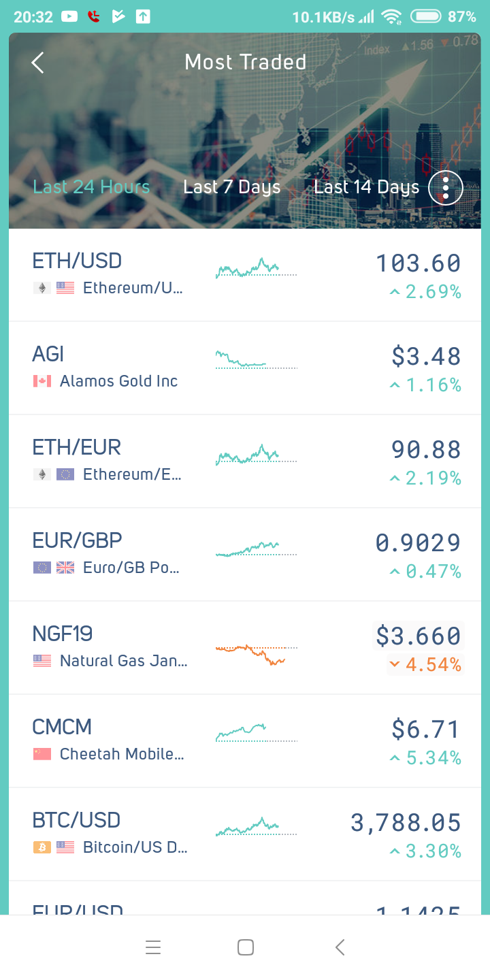Tap the 3,788.05 BTC/USD price
The width and height of the screenshot is (490, 980).
point(406,823)
